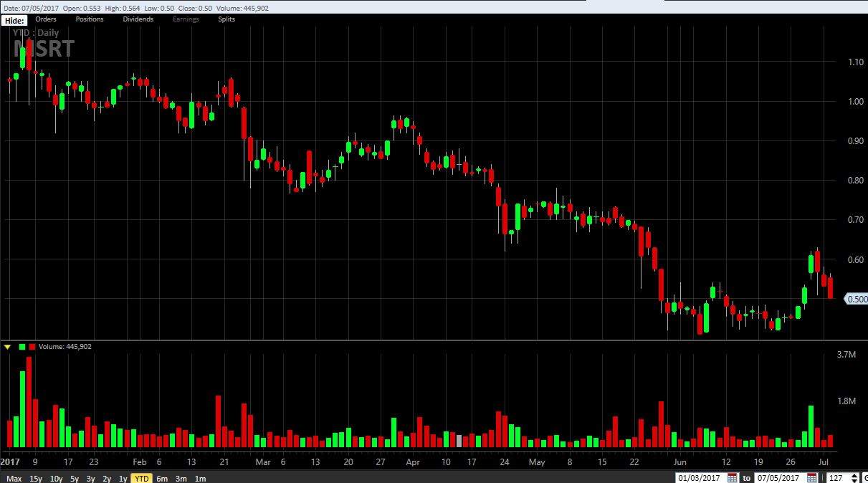The width and height of the screenshot is (868, 483).
Task: Click the red volume color square
Action: tap(32, 347)
